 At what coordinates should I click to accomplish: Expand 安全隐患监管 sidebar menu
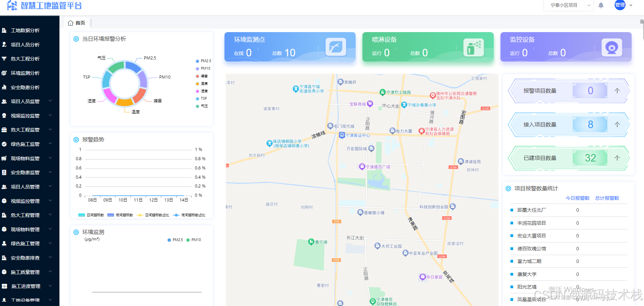[x=50, y=172]
